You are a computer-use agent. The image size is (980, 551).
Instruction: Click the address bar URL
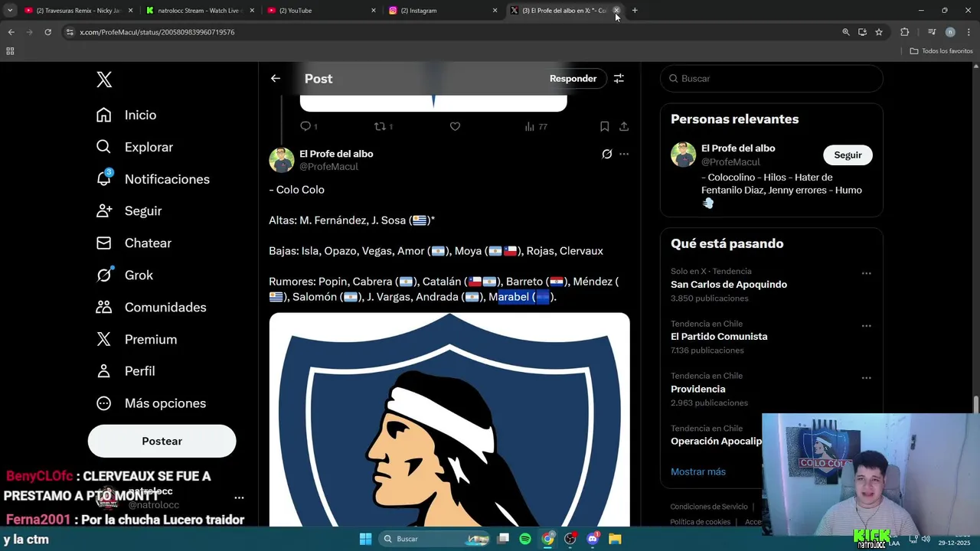pos(157,32)
